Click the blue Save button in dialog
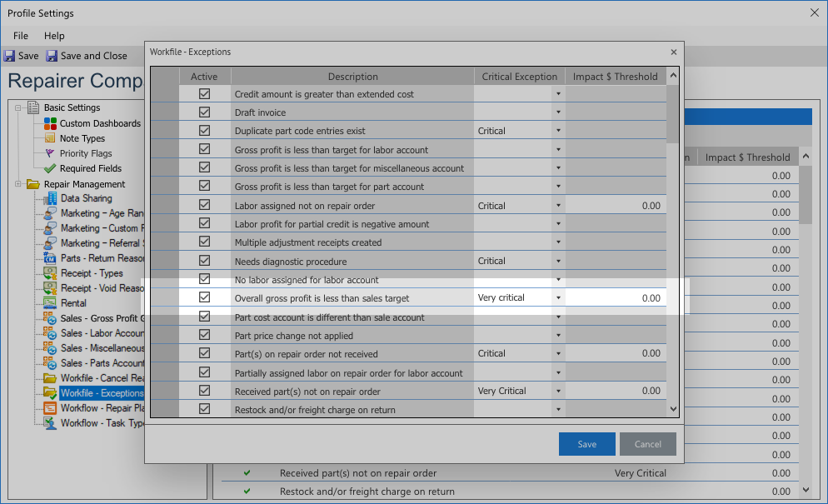The image size is (828, 504). pyautogui.click(x=586, y=444)
